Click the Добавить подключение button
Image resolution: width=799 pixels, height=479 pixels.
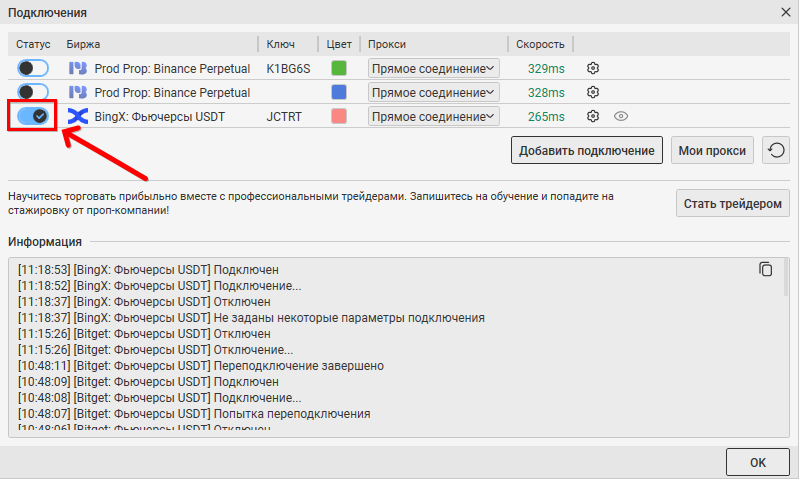coord(587,151)
